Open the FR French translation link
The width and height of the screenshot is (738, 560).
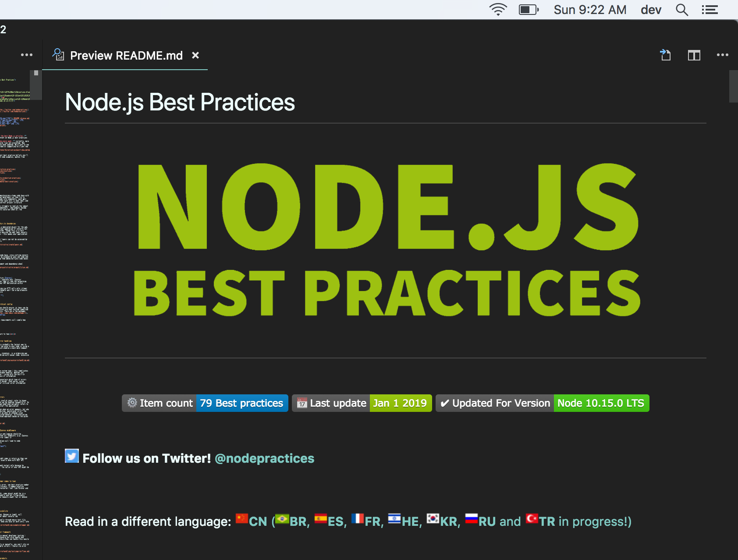pyautogui.click(x=373, y=521)
